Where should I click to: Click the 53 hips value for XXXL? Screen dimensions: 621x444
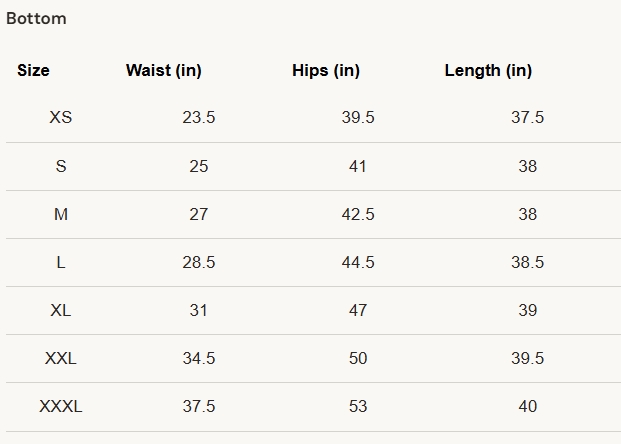click(358, 406)
